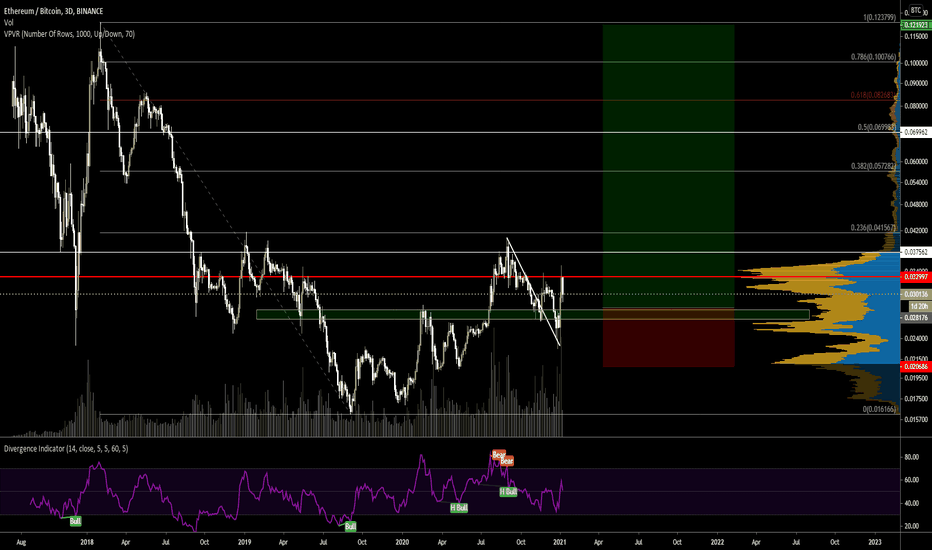The image size is (932, 550).
Task: Select the Fib label 1(0.123799)
Action: [879, 18]
